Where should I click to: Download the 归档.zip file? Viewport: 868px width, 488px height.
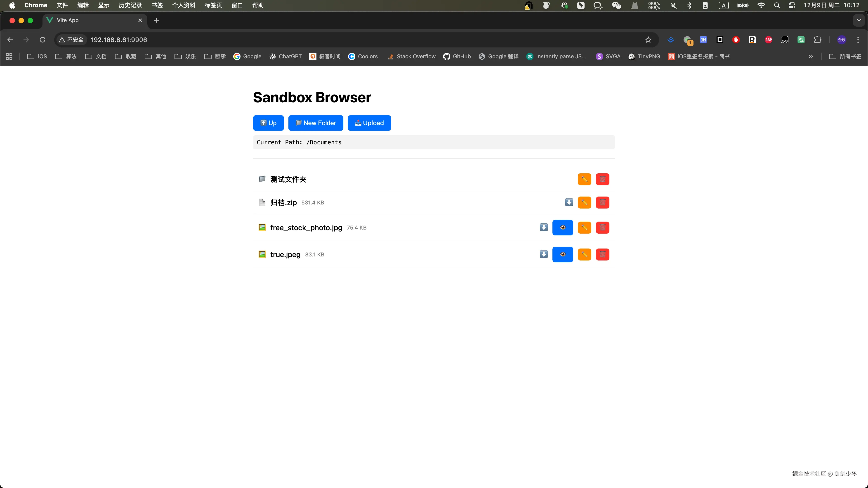569,202
